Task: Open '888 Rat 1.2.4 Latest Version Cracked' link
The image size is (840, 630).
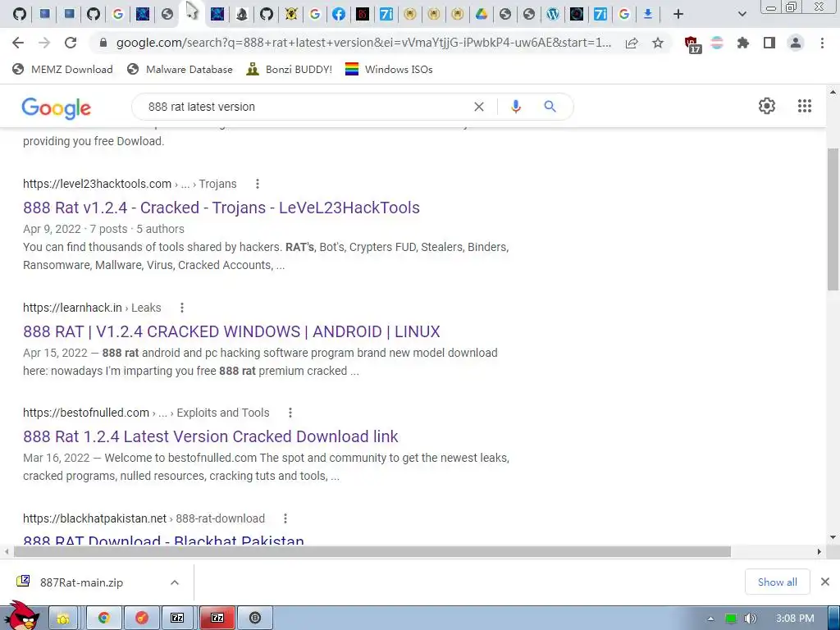Action: coord(211,436)
